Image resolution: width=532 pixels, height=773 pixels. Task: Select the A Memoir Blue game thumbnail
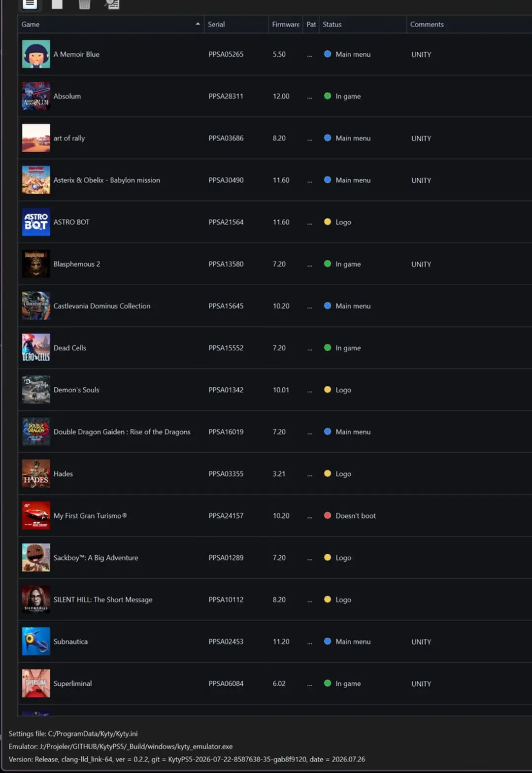(x=36, y=54)
